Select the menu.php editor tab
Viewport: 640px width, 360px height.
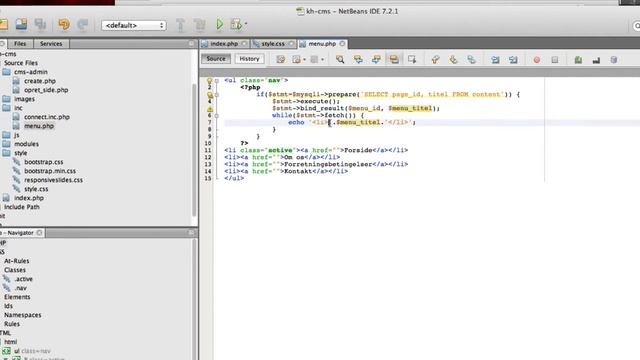tap(322, 44)
